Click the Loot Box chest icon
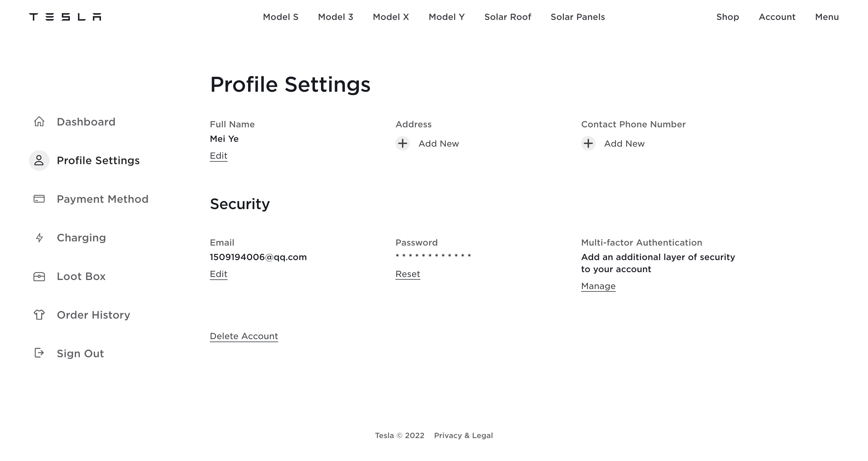Screen dimensions: 868x461 point(39,277)
